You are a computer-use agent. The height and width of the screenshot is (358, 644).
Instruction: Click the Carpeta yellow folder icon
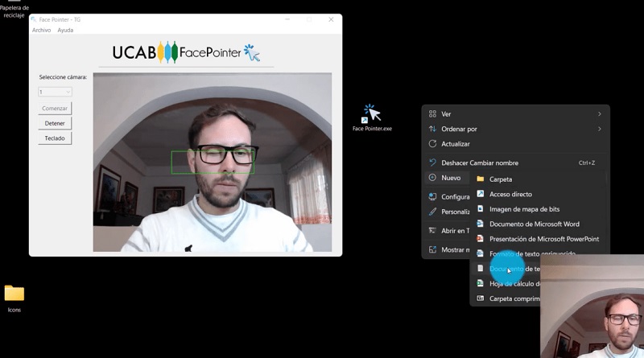480,179
